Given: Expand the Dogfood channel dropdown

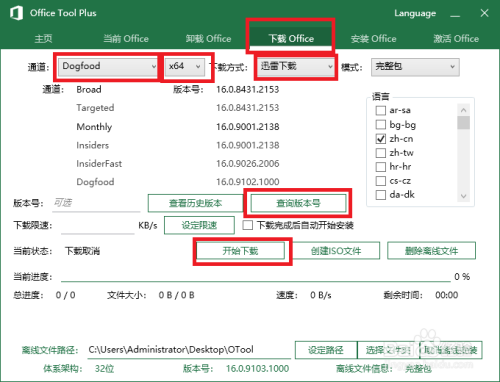Looking at the screenshot, I should click(x=108, y=66).
